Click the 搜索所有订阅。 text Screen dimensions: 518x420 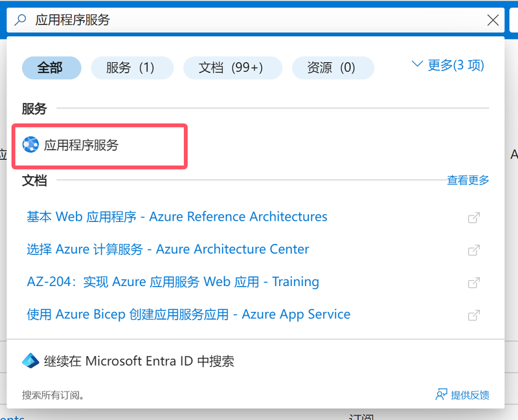coord(53,395)
